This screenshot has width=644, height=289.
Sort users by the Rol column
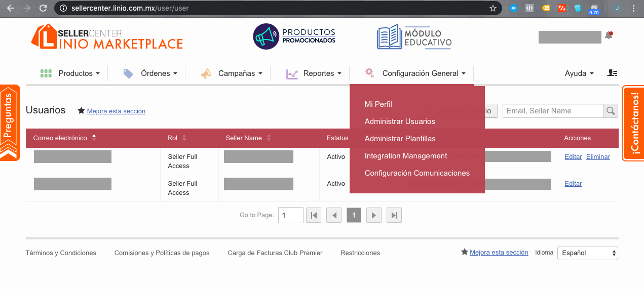coord(177,138)
